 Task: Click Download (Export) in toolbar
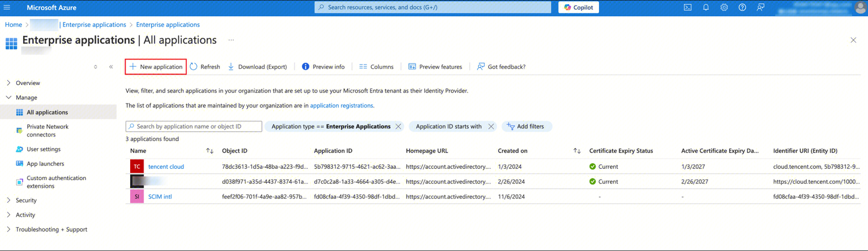coord(257,67)
